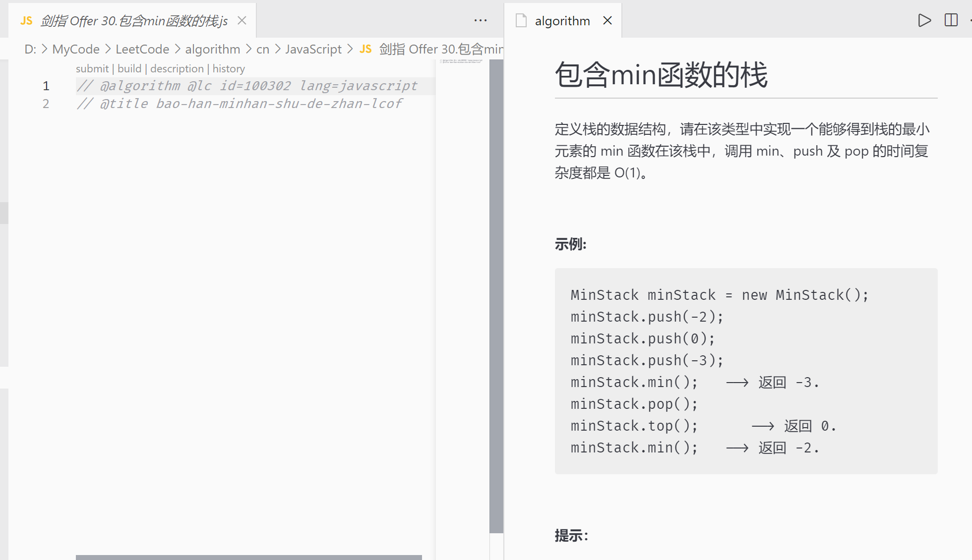The width and height of the screenshot is (972, 560).
Task: Select the 剑指 Offer 30 file tab
Action: tap(134, 20)
